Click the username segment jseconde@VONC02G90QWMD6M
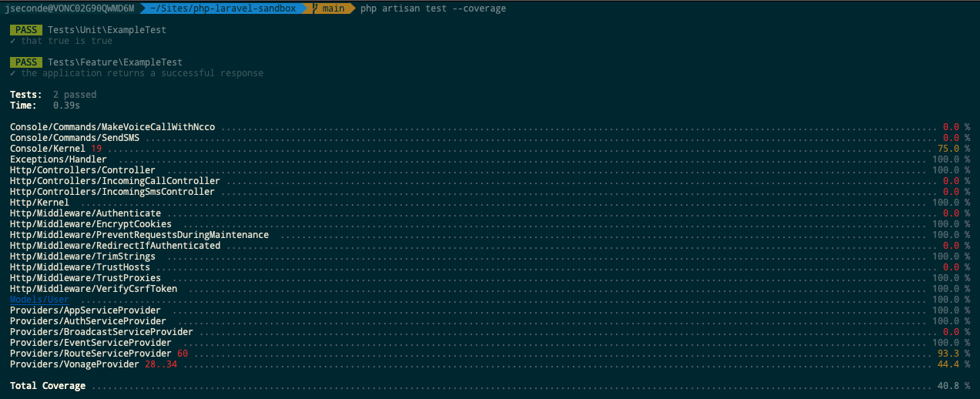 pos(69,8)
